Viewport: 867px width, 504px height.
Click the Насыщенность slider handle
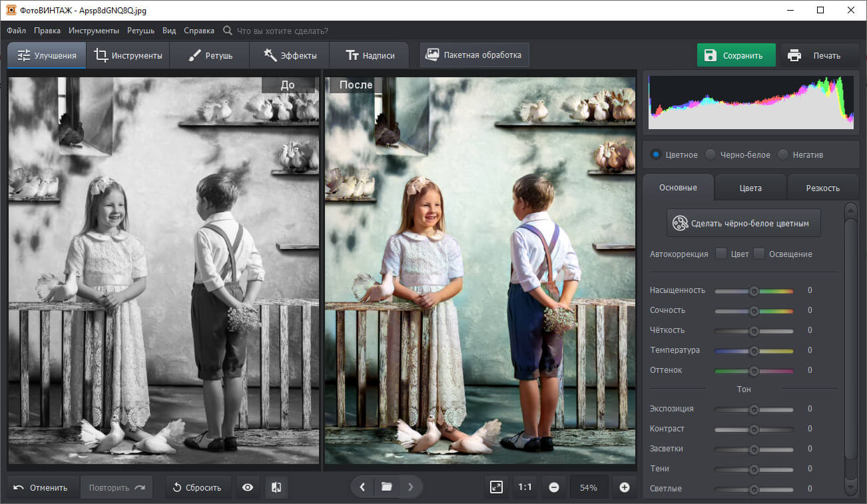coord(754,291)
